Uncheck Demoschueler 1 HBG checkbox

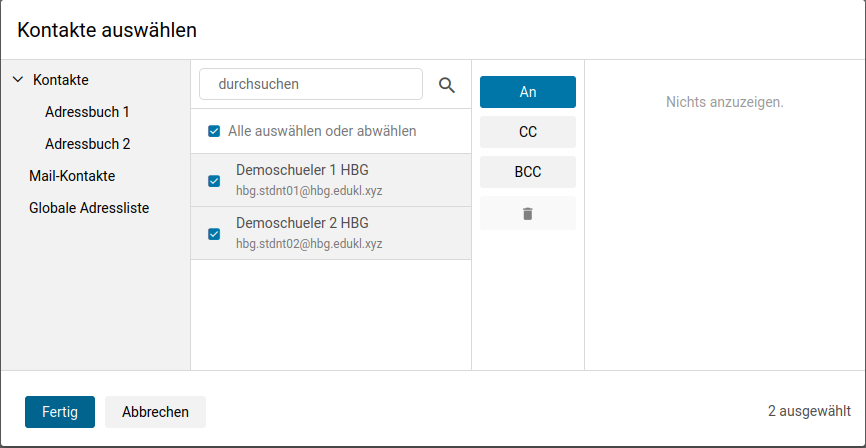pos(214,181)
